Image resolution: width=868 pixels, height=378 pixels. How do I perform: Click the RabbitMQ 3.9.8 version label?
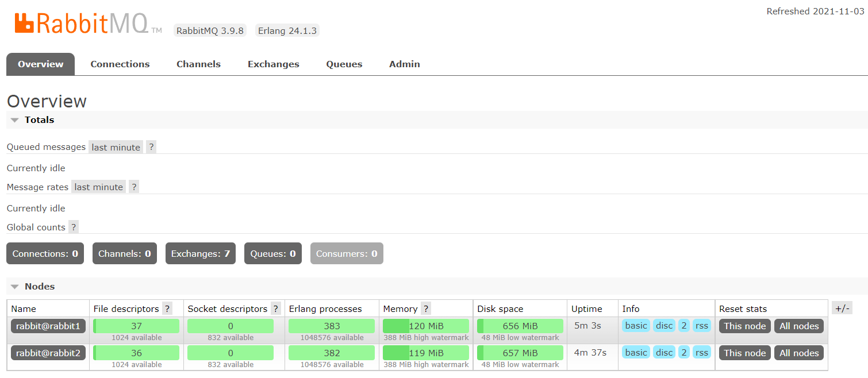tap(210, 30)
